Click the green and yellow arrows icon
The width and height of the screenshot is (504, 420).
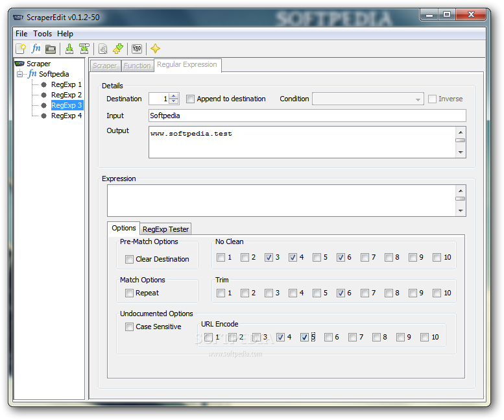[118, 49]
